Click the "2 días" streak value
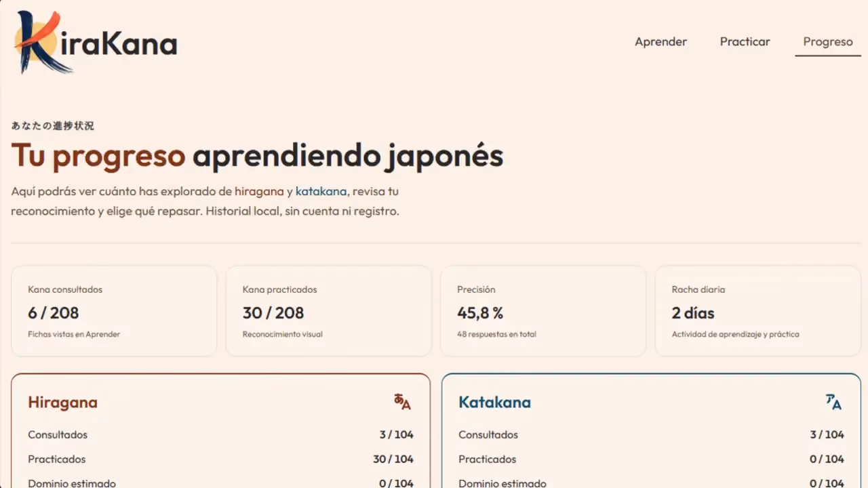This screenshot has height=488, width=868. click(693, 312)
